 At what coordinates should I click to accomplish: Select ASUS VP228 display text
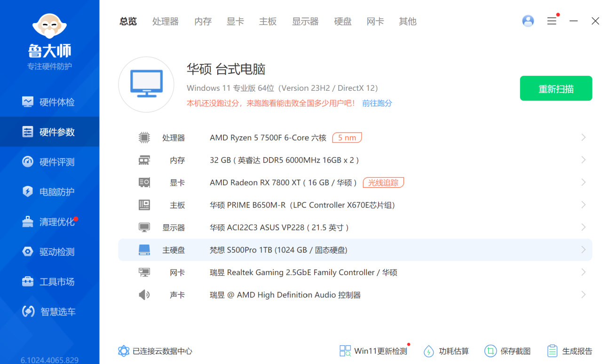point(279,228)
